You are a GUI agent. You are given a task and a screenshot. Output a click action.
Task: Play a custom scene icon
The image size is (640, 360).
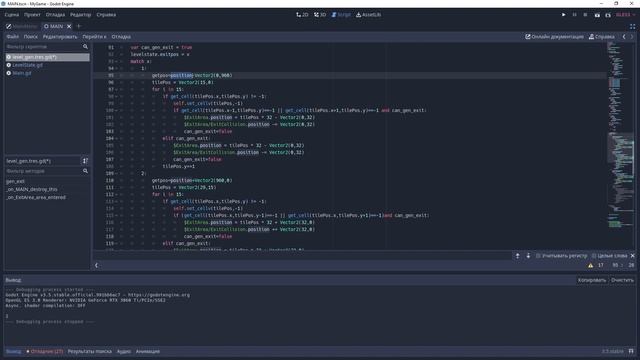point(608,15)
